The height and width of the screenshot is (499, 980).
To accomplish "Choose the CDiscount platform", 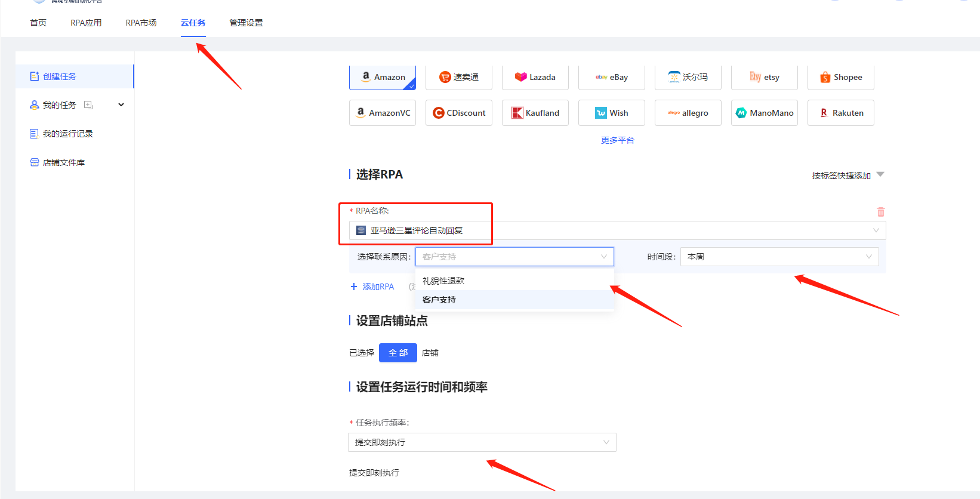I will pyautogui.click(x=459, y=113).
